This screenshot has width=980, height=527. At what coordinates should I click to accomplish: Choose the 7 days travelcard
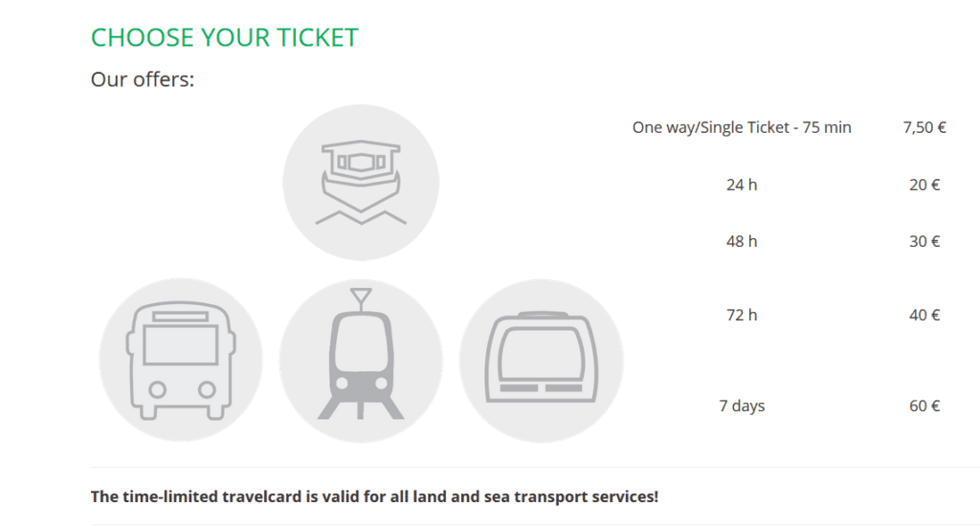[742, 406]
